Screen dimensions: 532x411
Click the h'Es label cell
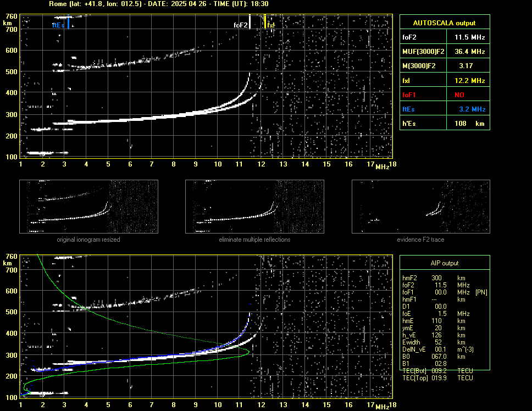click(x=423, y=124)
